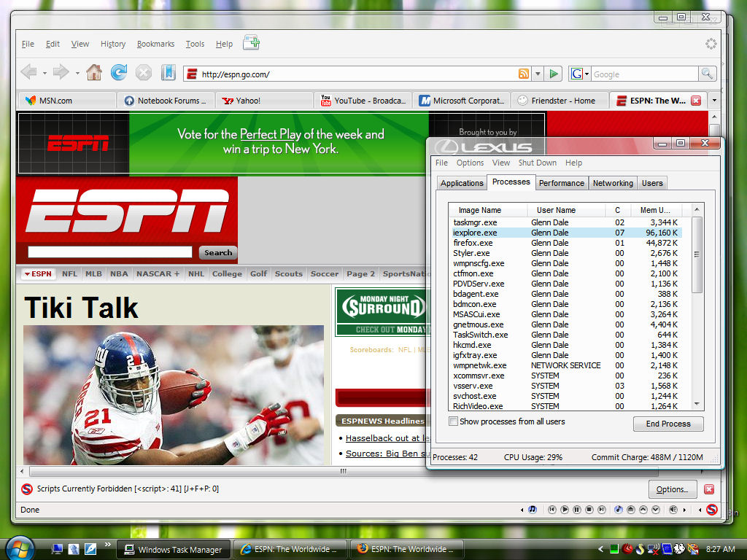Viewport: 747px width, 560px height.
Task: Skip to next track in status bar player
Action: tap(602, 510)
